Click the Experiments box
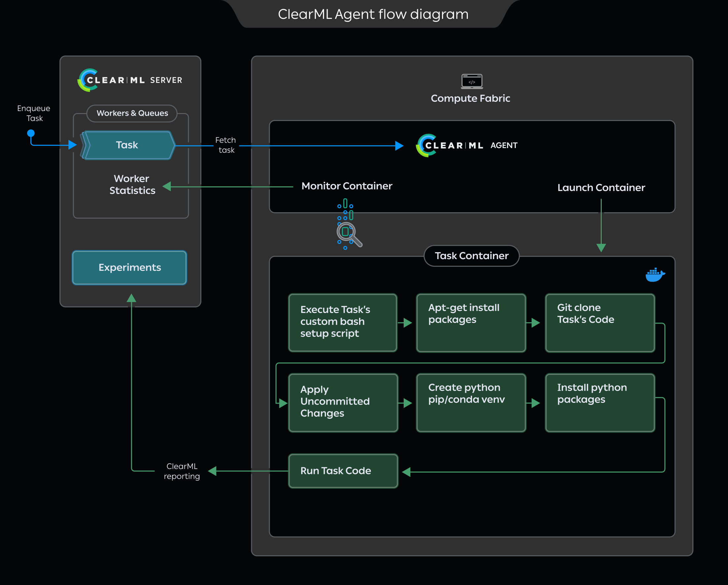Image resolution: width=728 pixels, height=585 pixels. 129,267
